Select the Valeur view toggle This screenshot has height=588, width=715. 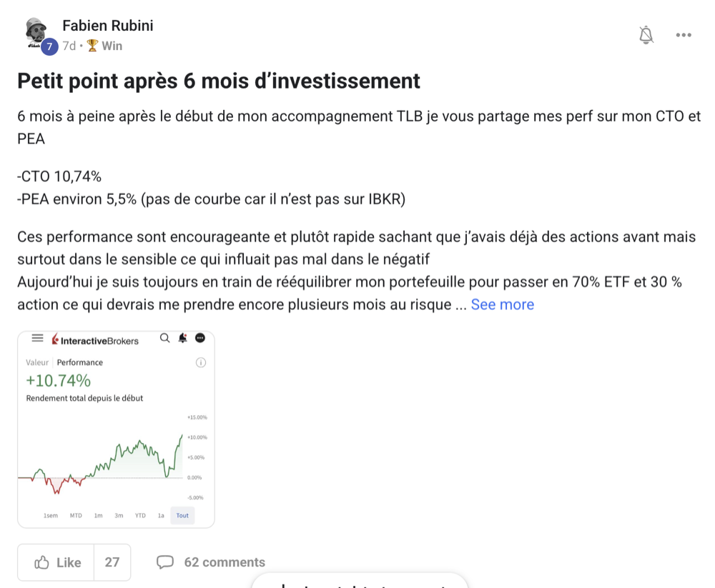point(37,362)
